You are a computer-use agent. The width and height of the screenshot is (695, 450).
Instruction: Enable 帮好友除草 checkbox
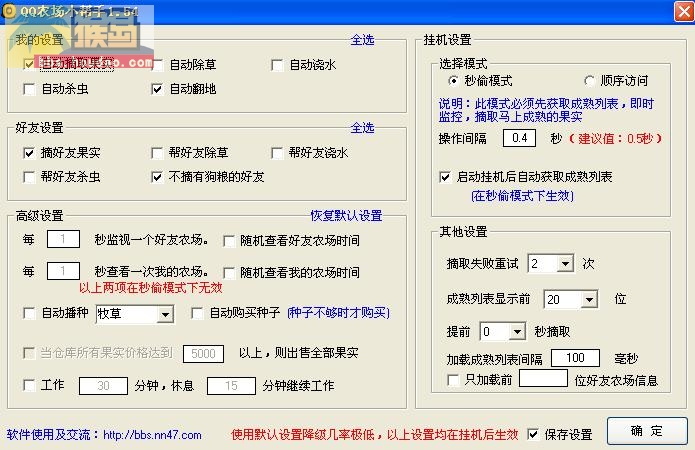point(157,153)
